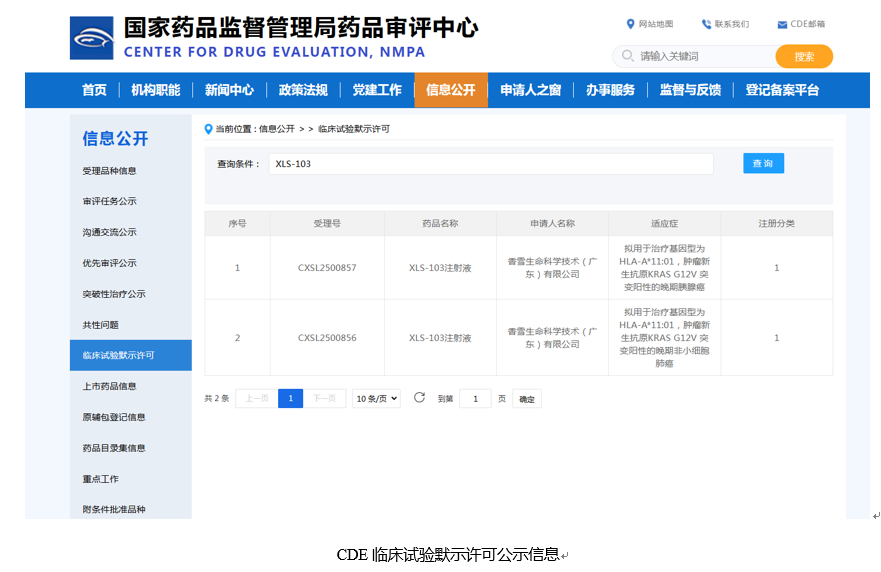Screen dimensions: 881x572
Task: Click the 网站地图 location pin icon
Action: tap(630, 24)
